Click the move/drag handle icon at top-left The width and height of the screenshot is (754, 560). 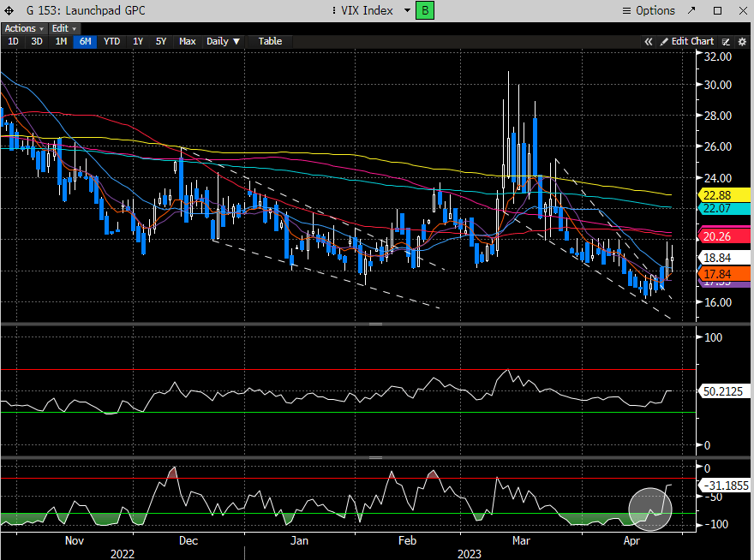(9, 10)
